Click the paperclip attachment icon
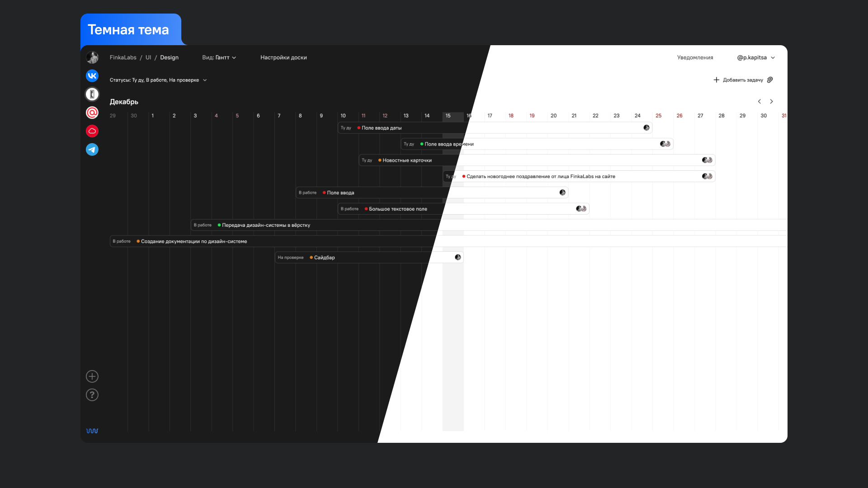This screenshot has width=868, height=488. pyautogui.click(x=770, y=80)
